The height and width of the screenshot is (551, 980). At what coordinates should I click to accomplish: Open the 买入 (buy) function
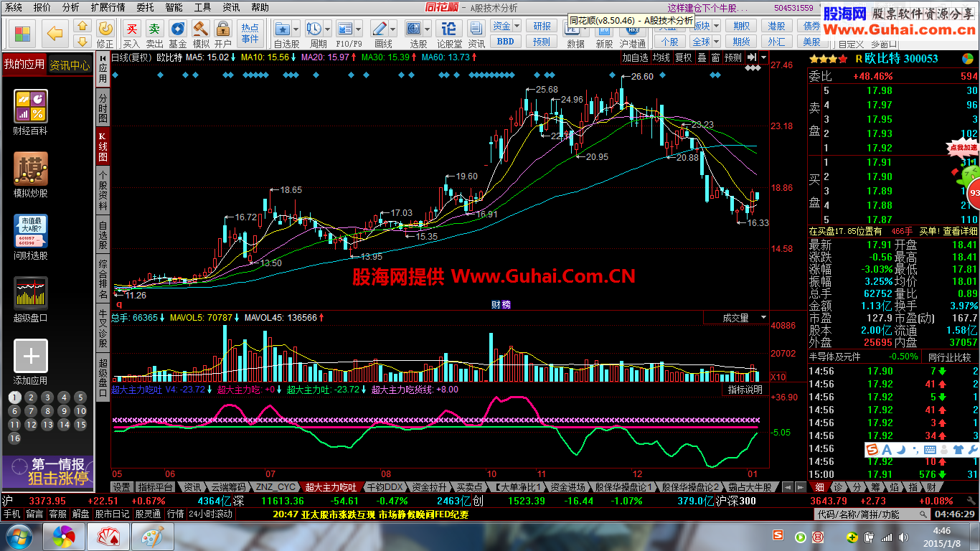(x=131, y=34)
